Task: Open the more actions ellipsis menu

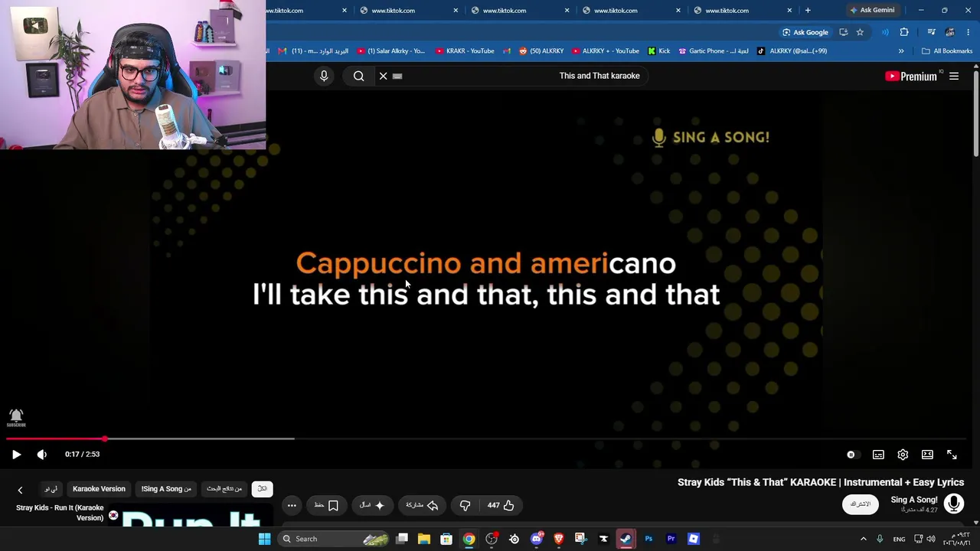Action: pyautogui.click(x=292, y=505)
